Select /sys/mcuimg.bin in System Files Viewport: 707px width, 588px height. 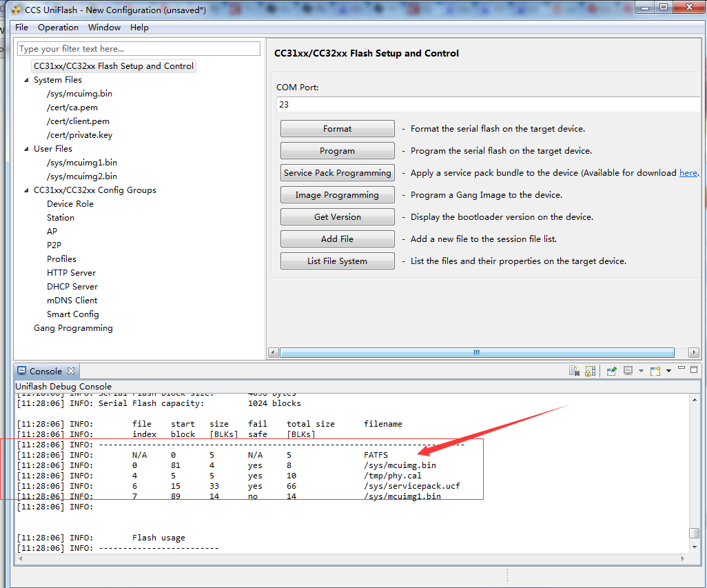[79, 94]
